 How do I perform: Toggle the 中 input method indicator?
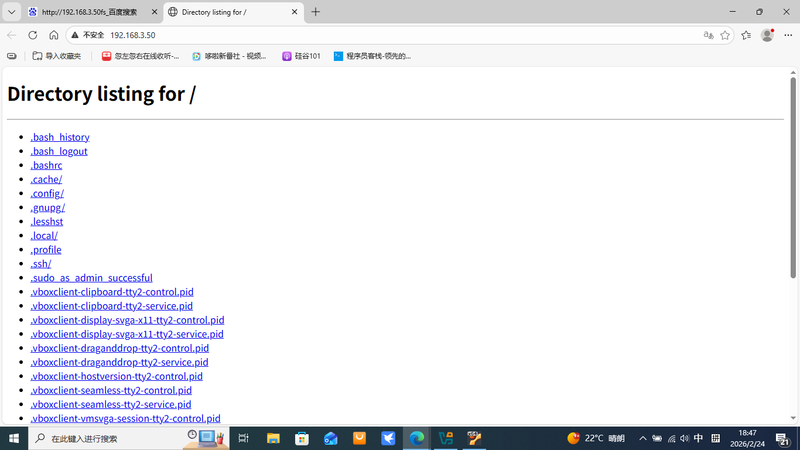(x=698, y=438)
